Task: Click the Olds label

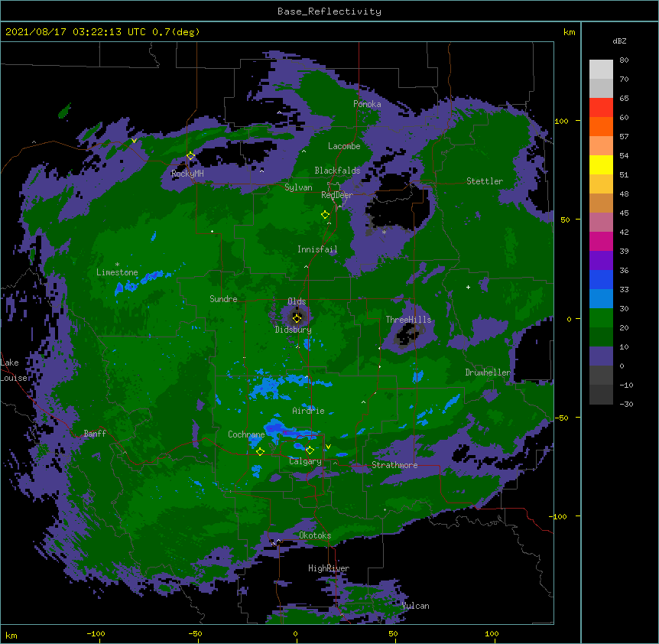Action: tap(297, 301)
